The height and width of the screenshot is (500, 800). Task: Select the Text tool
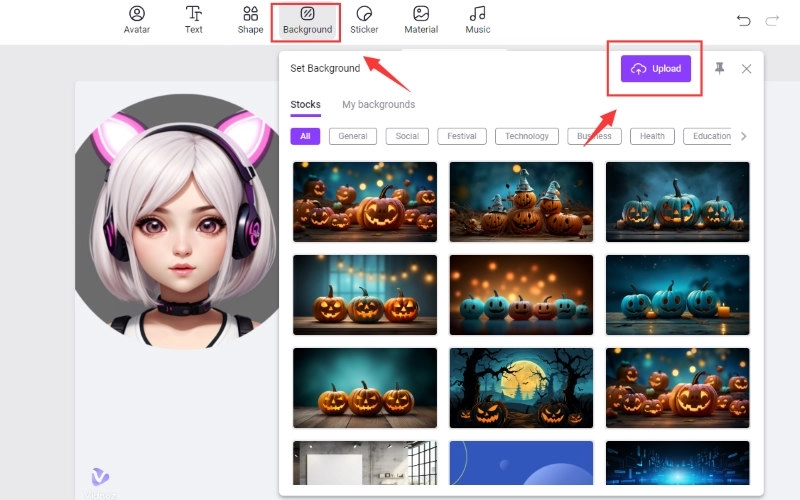pos(194,20)
